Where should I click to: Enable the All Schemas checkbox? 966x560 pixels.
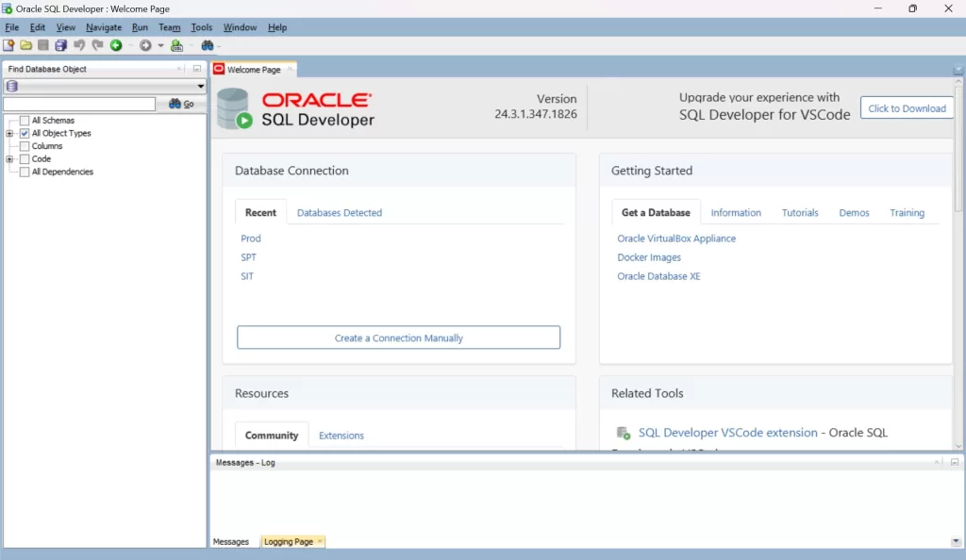pyautogui.click(x=25, y=121)
